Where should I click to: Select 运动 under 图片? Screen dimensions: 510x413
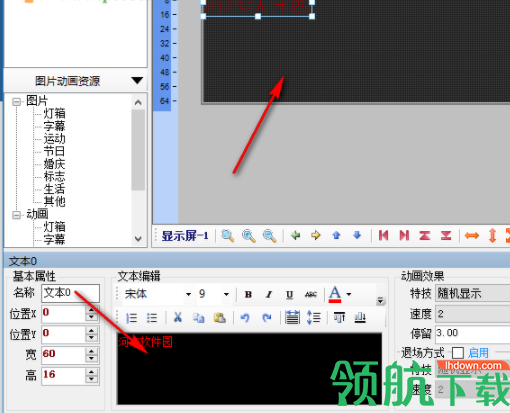pyautogui.click(x=54, y=138)
